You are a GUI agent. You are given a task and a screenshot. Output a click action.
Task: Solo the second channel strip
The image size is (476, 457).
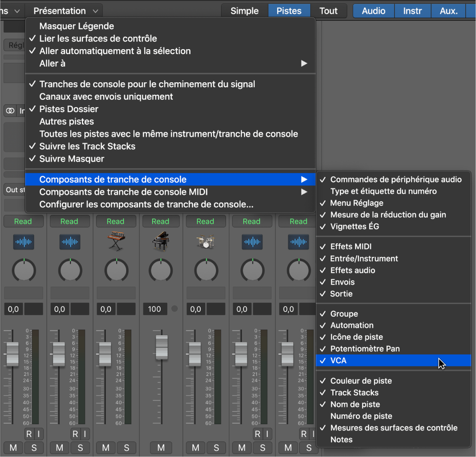pos(80,447)
